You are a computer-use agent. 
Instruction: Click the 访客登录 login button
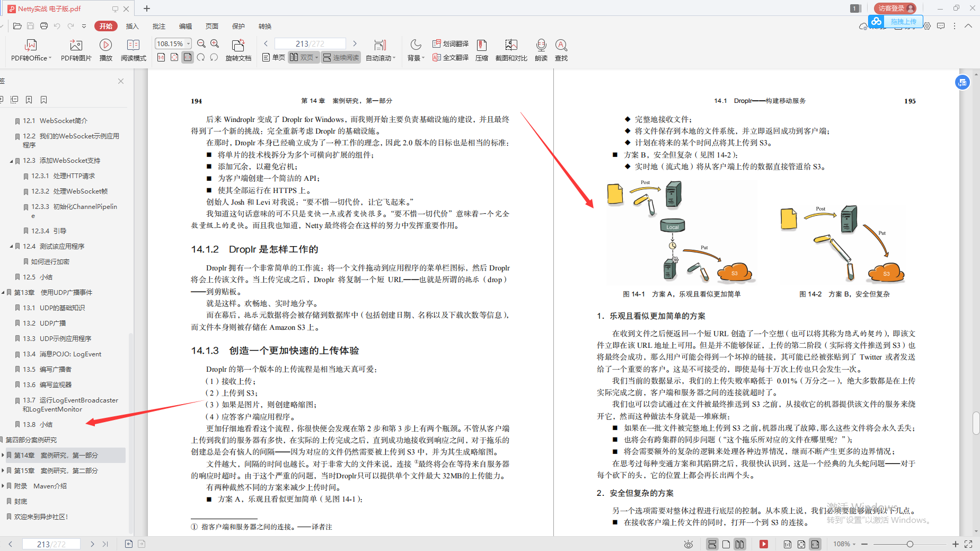[x=895, y=8]
